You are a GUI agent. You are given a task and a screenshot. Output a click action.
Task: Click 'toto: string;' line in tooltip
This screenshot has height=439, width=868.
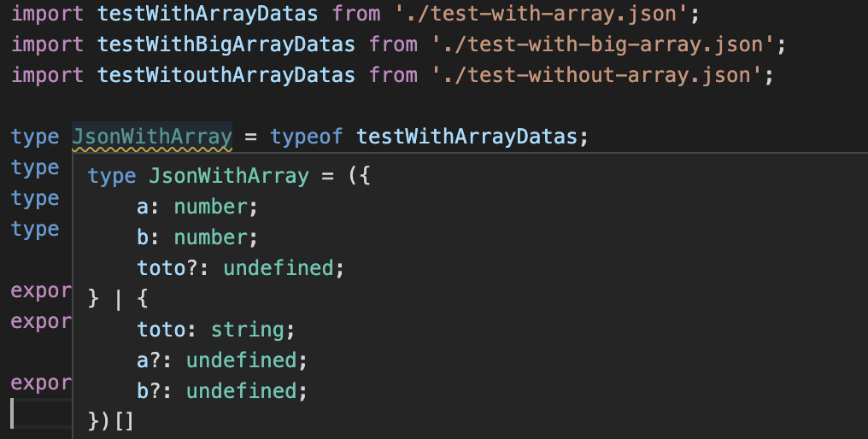pyautogui.click(x=216, y=330)
